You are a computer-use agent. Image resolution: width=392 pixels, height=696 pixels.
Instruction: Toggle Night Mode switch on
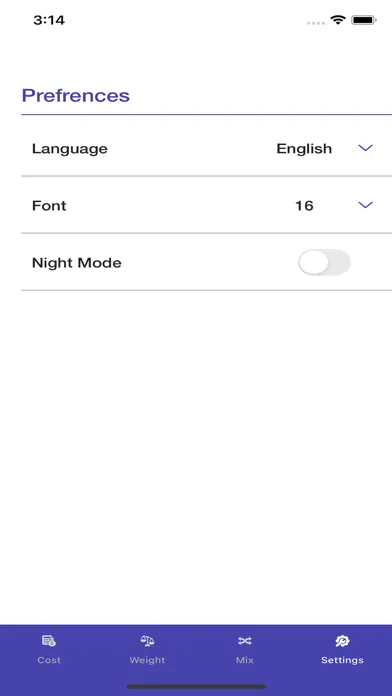(324, 262)
